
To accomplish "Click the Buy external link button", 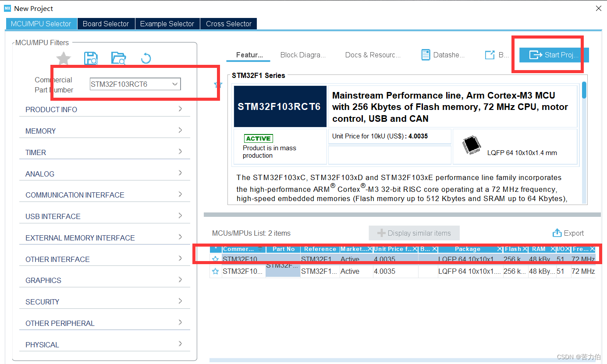I will point(497,55).
